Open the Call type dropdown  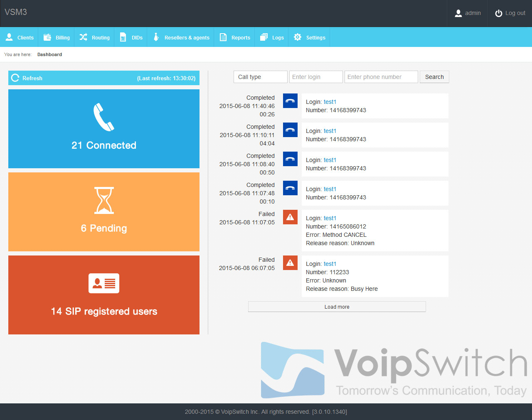click(260, 77)
